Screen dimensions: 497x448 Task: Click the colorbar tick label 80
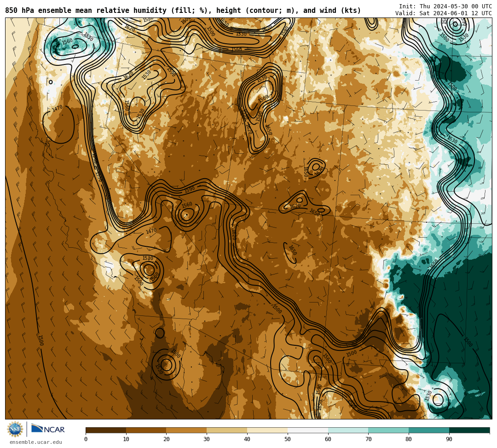coord(409,439)
